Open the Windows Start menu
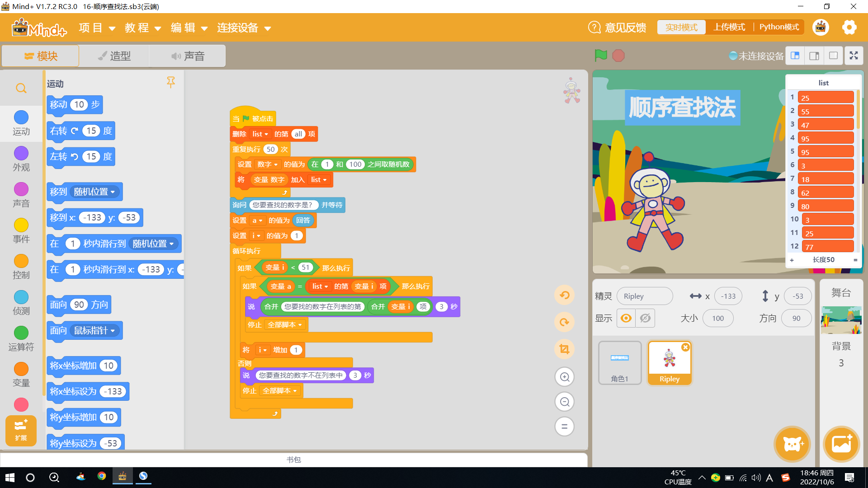 pyautogui.click(x=9, y=478)
